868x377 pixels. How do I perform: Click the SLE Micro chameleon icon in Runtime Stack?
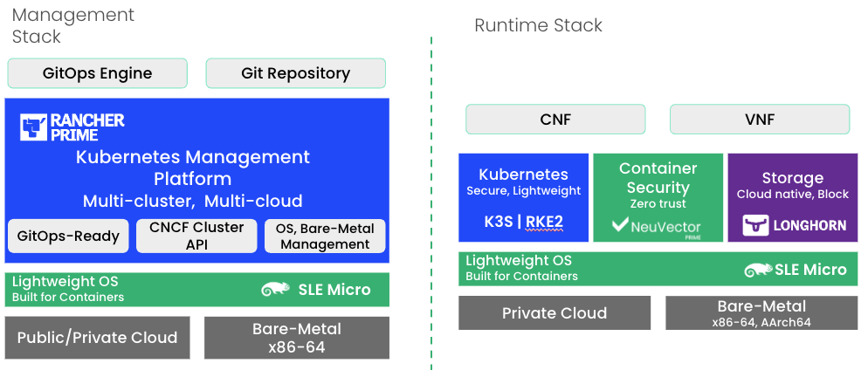758,270
